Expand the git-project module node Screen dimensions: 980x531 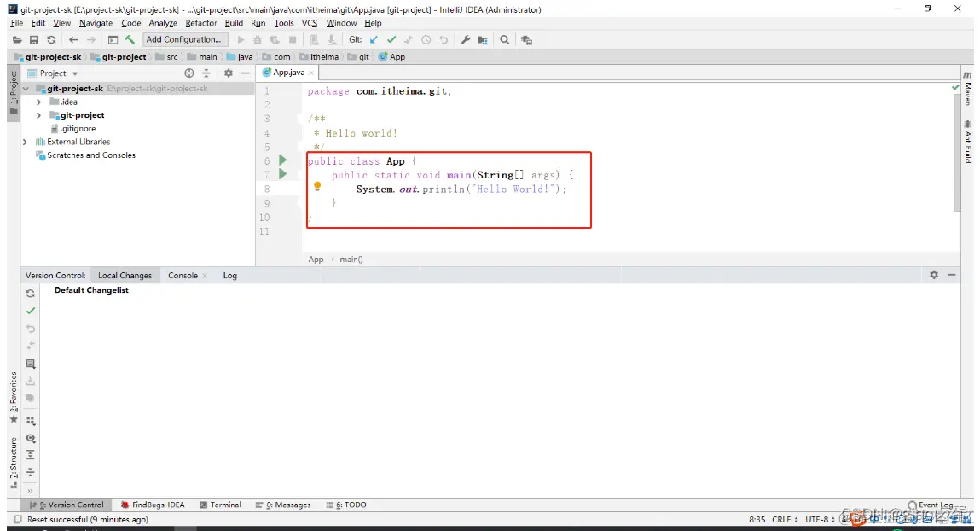(x=38, y=115)
